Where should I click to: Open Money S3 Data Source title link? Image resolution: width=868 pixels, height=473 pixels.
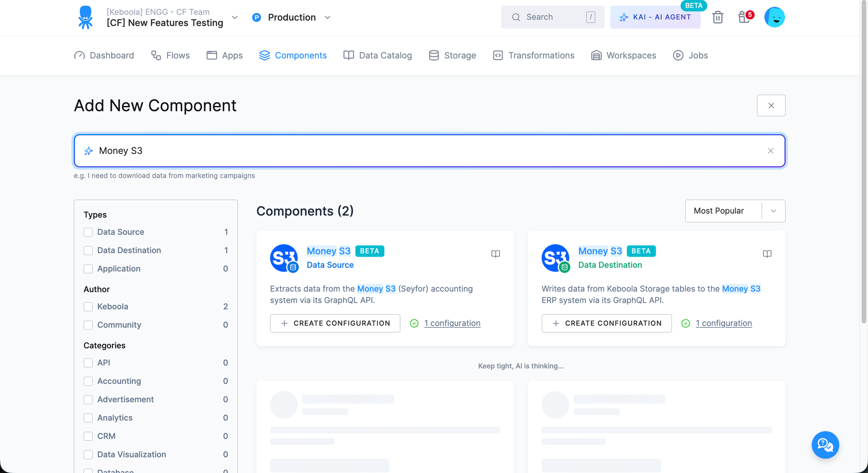click(329, 251)
